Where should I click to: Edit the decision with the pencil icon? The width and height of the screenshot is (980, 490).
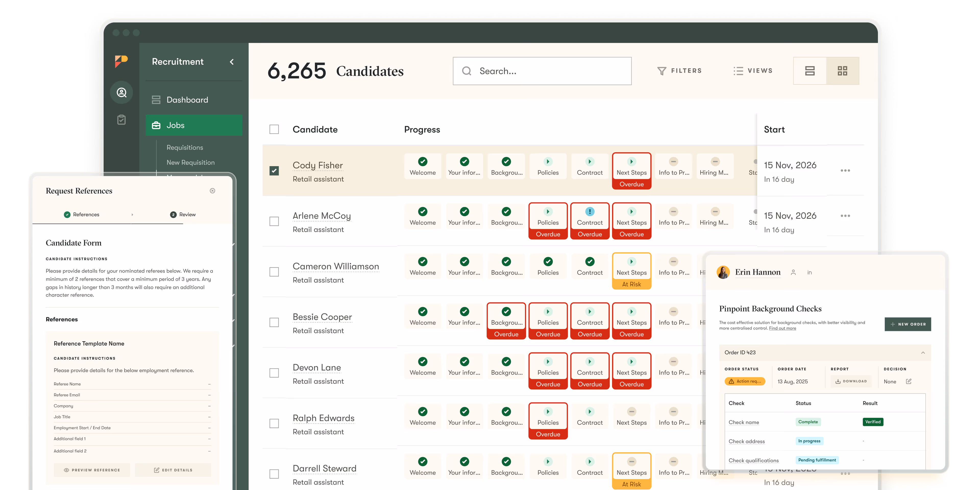pos(909,381)
